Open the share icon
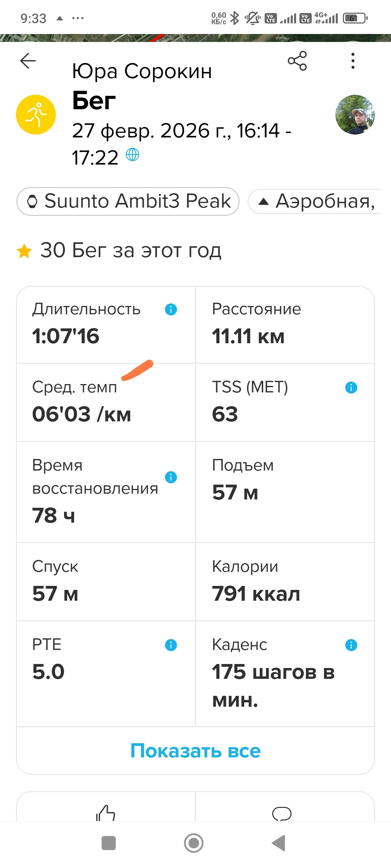The width and height of the screenshot is (391, 868). point(297,60)
